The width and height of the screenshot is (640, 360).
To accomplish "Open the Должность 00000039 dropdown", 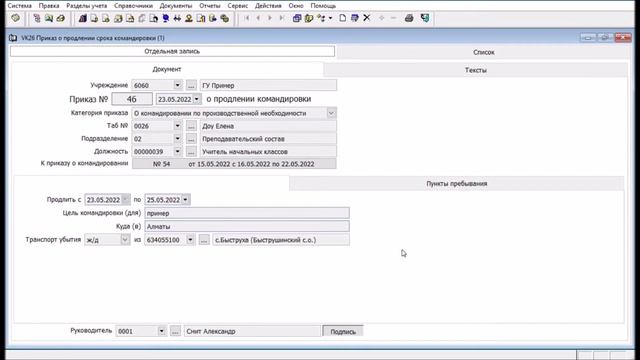I will (177, 151).
